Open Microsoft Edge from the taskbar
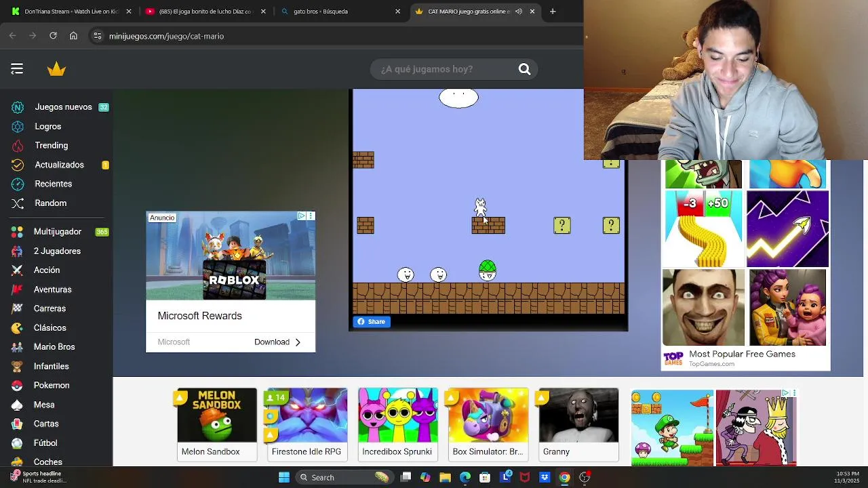 coord(465,477)
